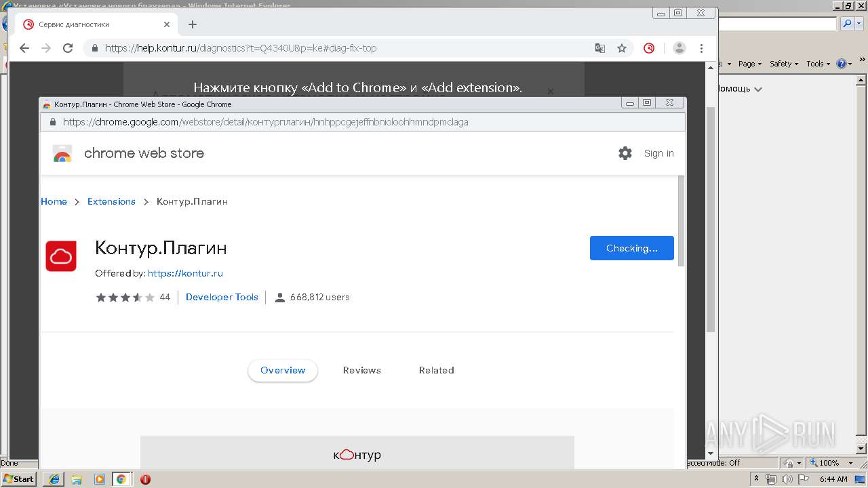This screenshot has height=488, width=868.
Task: Close the 'Сервис диагностики' tab
Action: (x=167, y=24)
